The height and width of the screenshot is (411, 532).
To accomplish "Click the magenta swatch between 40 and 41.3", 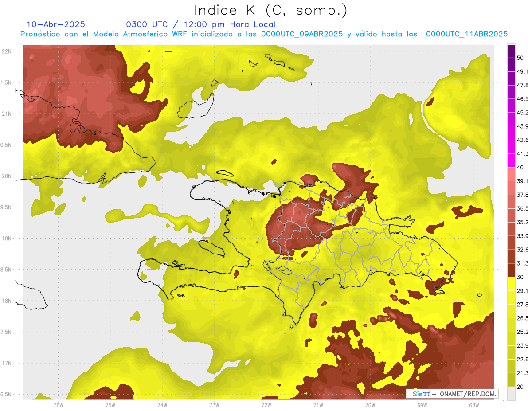I will (511, 160).
